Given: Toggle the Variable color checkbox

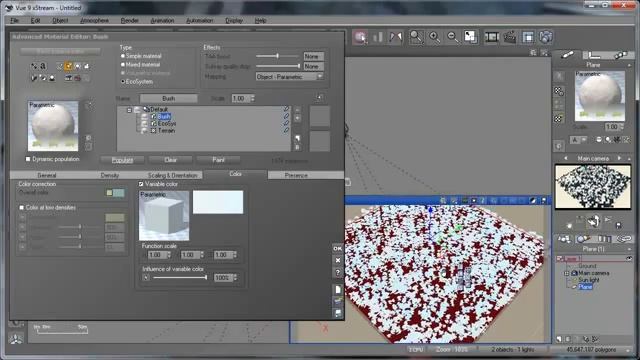Looking at the screenshot, I should pyautogui.click(x=141, y=184).
